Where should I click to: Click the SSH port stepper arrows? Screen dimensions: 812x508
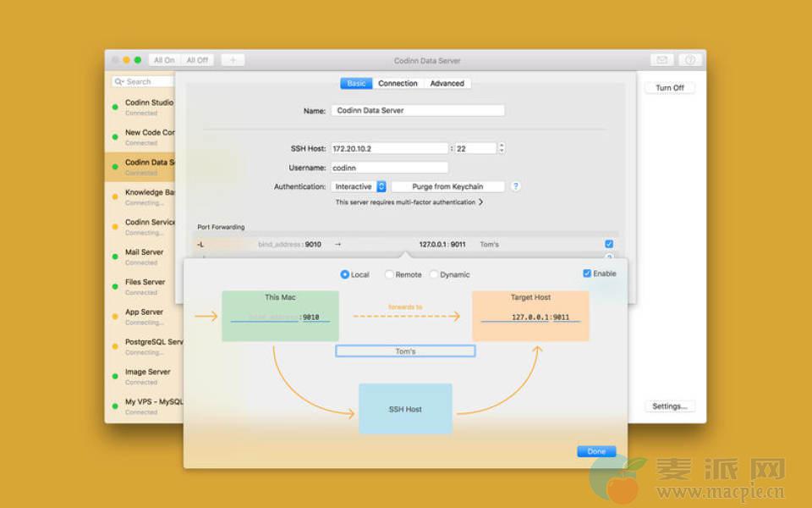coord(502,148)
